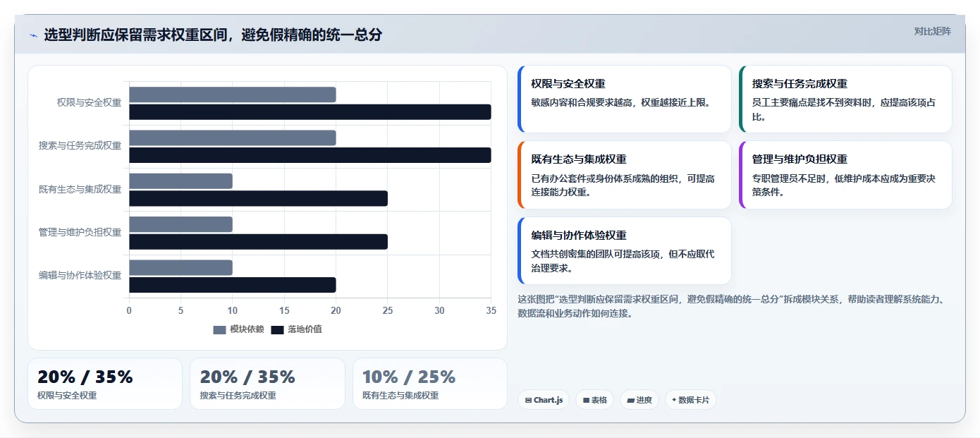Screen dimensions: 980x438
Task: Open the 权限与安全权重 card title
Action: [568, 84]
